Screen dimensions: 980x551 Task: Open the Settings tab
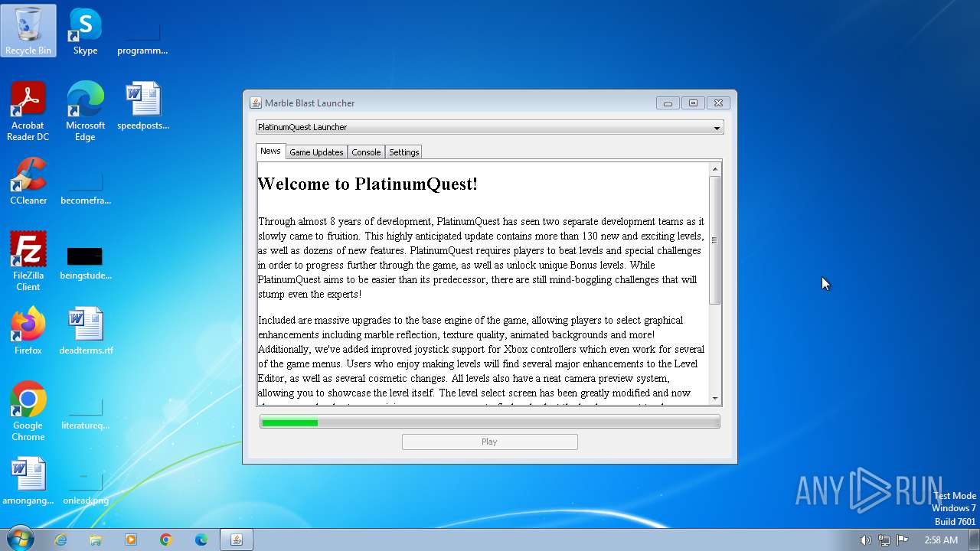click(x=403, y=152)
